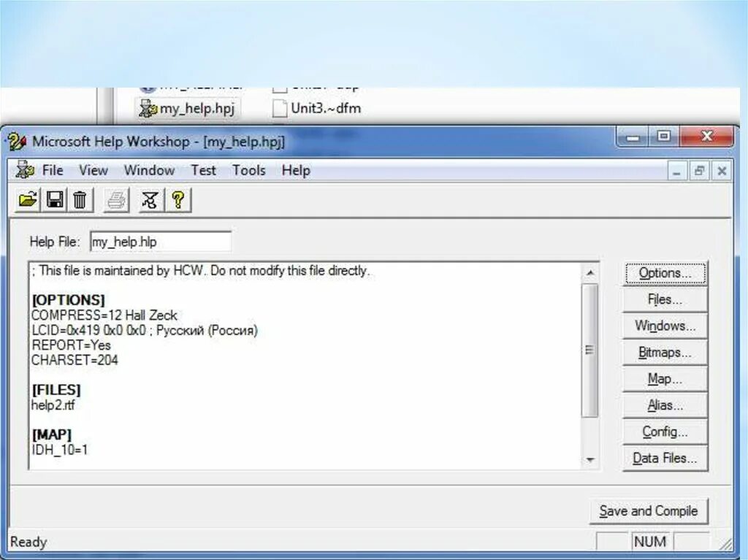Click the Windows... button
The image size is (748, 560).
click(x=665, y=326)
